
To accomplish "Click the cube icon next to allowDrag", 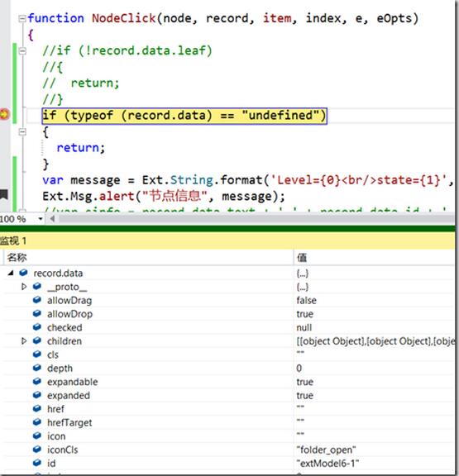I will point(37,300).
